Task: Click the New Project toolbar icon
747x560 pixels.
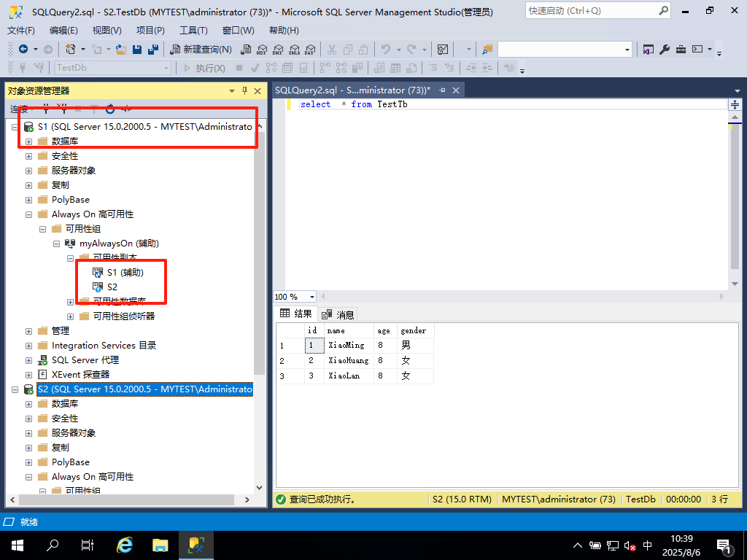Action: [71, 49]
